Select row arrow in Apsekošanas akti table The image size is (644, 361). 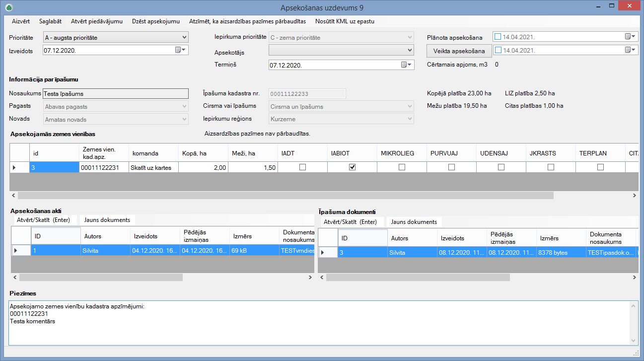[15, 251]
